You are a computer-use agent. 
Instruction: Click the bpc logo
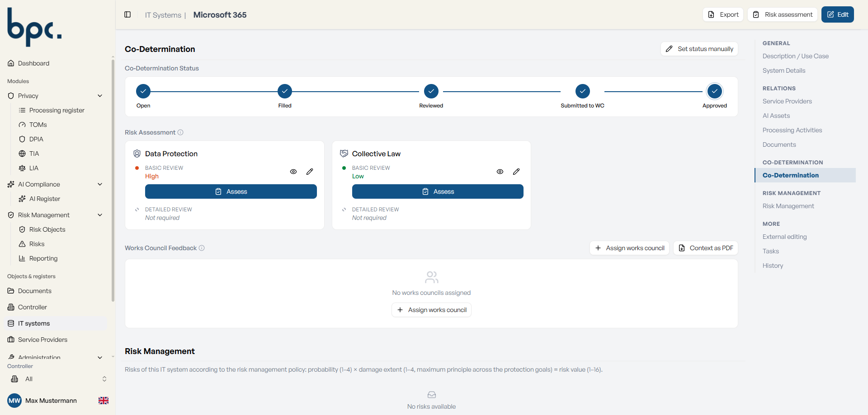pos(34,27)
